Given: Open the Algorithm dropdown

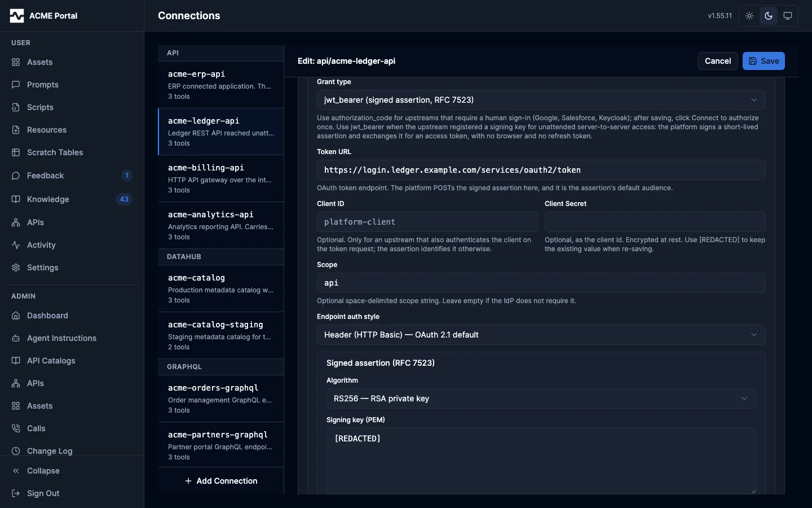Looking at the screenshot, I should click(x=541, y=398).
